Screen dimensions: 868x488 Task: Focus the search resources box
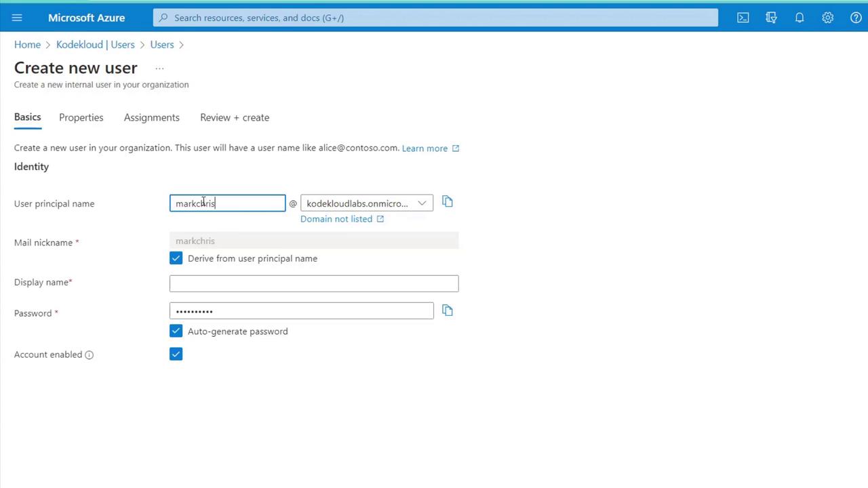click(x=435, y=18)
